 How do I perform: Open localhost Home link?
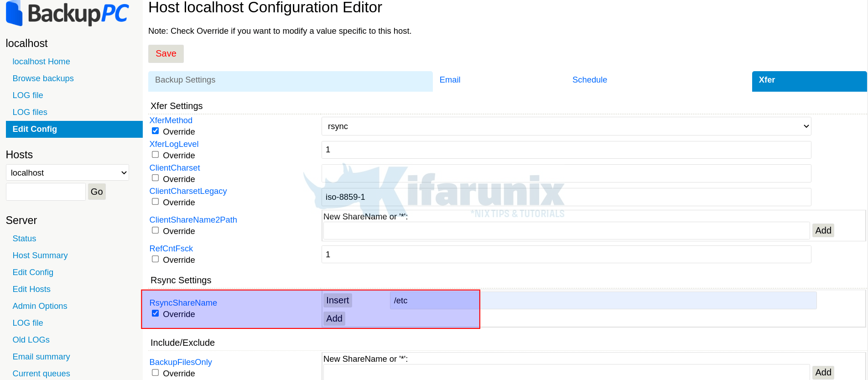click(x=42, y=62)
